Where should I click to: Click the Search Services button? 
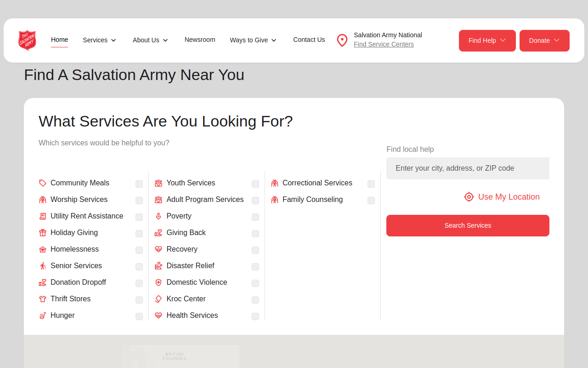(x=468, y=225)
